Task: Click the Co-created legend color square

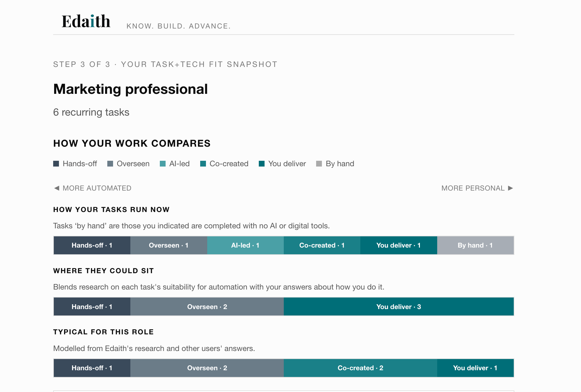Action: (203, 164)
